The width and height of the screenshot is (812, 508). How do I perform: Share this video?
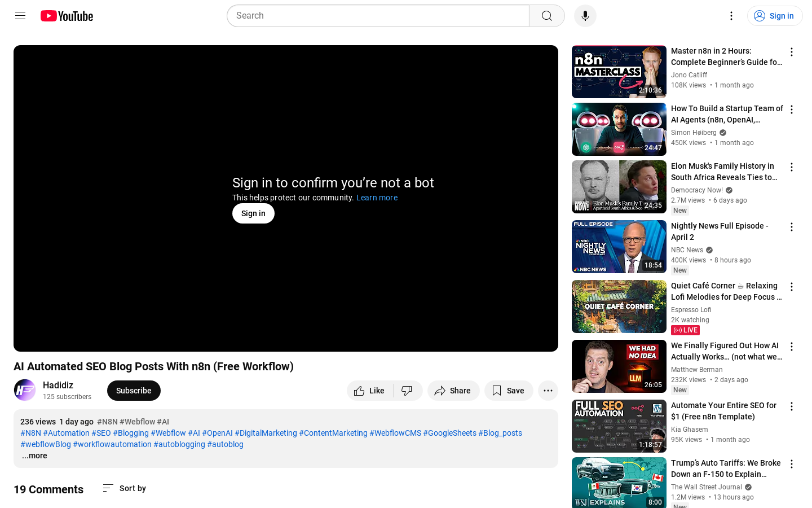click(x=453, y=391)
